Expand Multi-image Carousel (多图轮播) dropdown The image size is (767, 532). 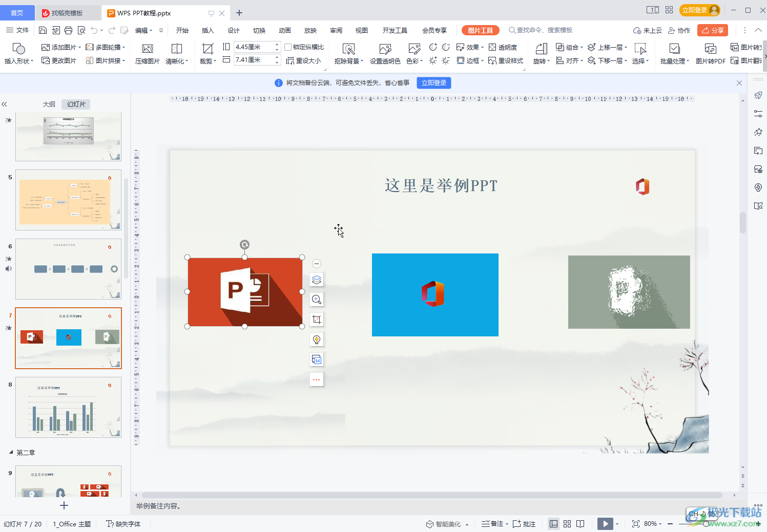pos(124,47)
